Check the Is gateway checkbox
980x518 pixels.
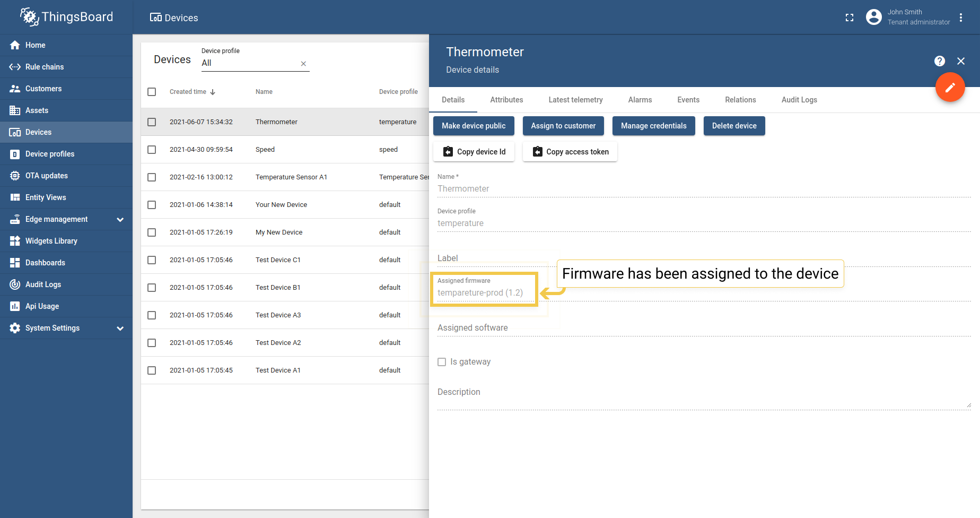[442, 362]
